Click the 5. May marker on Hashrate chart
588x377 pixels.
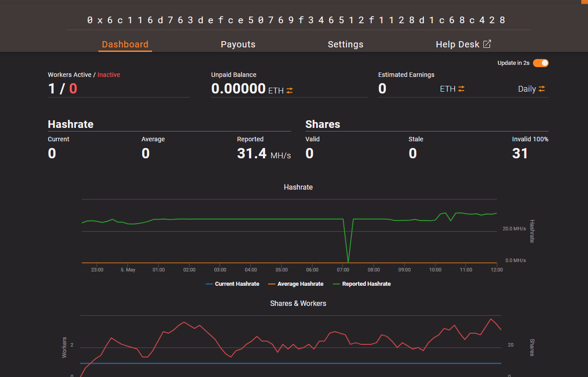[x=128, y=270]
